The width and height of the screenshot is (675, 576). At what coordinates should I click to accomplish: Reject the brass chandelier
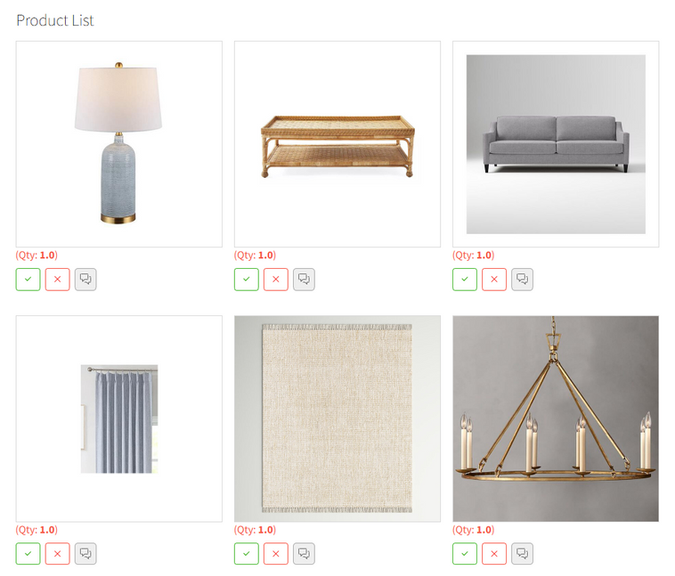494,554
